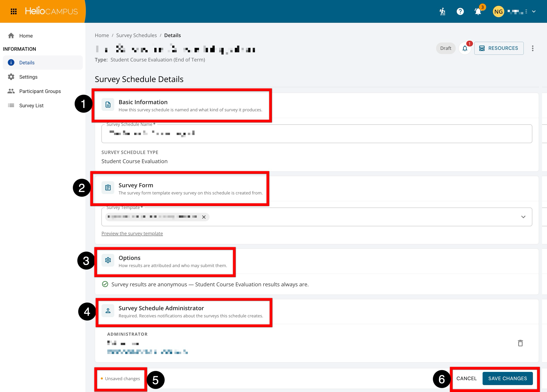Click the CANCEL button
The image size is (547, 392).
466,379
